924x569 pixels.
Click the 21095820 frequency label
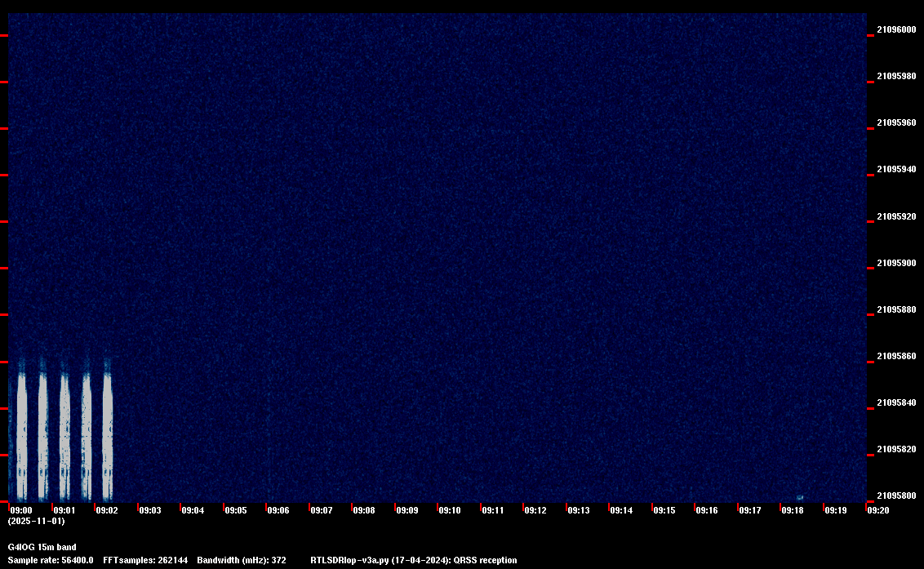(x=897, y=449)
